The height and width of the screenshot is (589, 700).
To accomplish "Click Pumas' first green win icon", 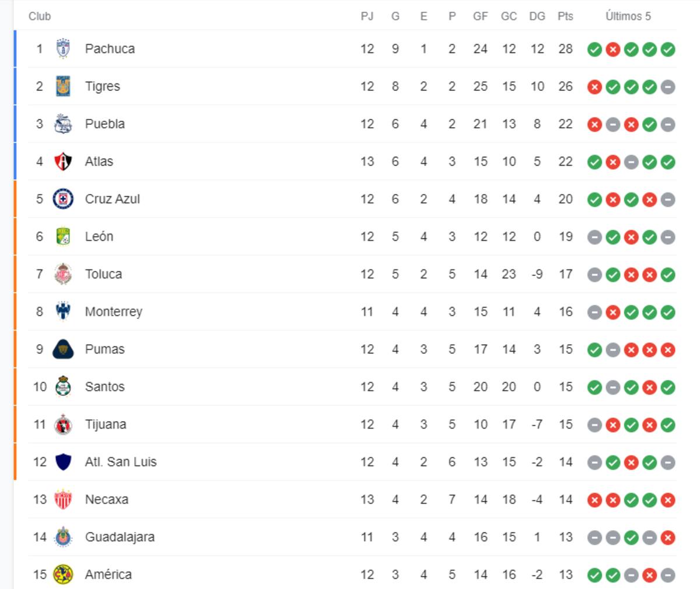I will [594, 350].
